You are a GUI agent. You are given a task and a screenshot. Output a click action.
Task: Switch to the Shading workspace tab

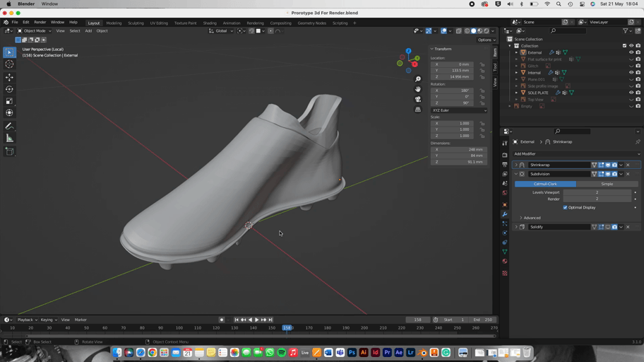click(210, 23)
